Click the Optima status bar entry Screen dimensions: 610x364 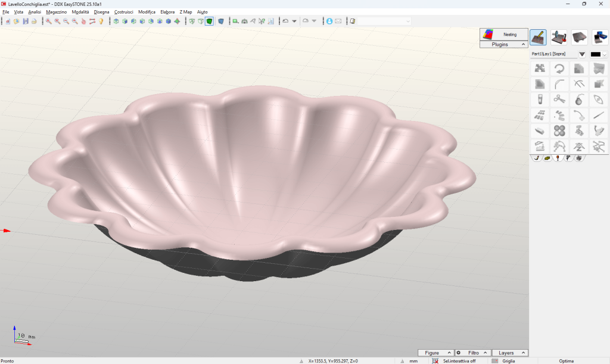(x=566, y=361)
